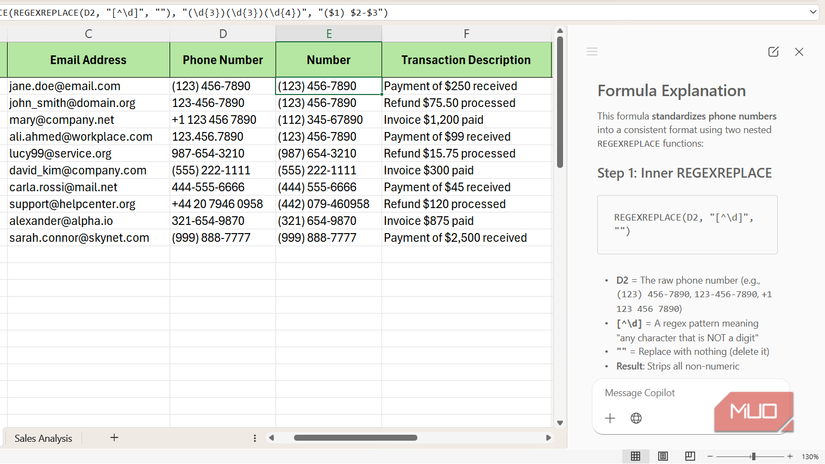Click the 130% zoom level
This screenshot has height=464, width=825.
[x=810, y=457]
